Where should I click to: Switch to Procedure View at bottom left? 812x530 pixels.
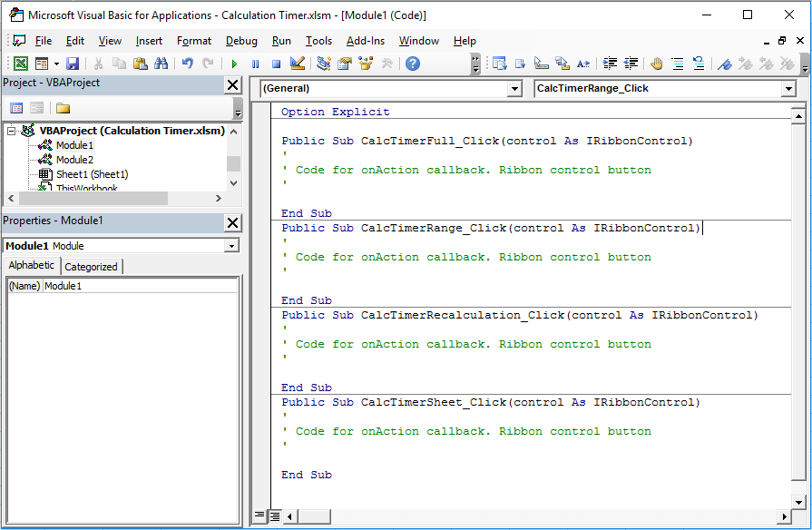tap(259, 515)
